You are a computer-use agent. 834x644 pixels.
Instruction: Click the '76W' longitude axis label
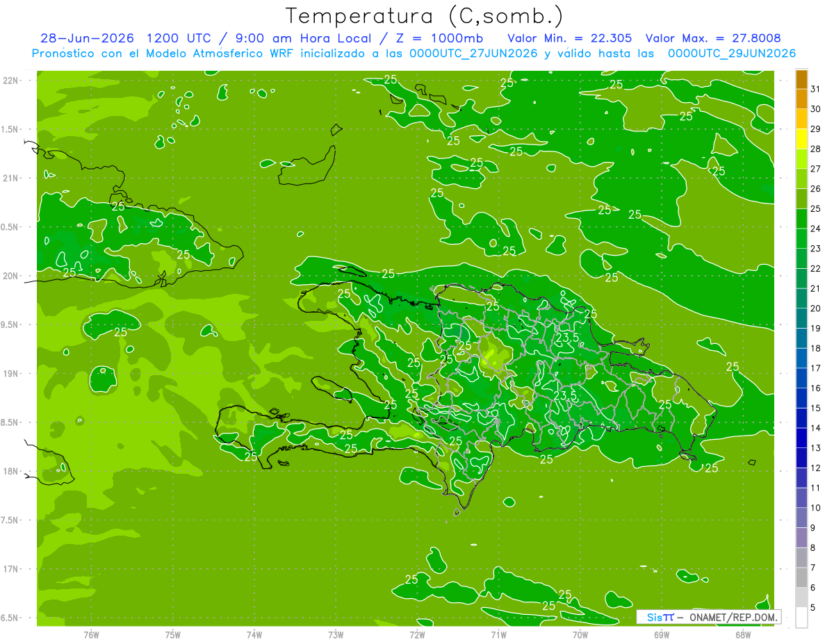coord(91,634)
